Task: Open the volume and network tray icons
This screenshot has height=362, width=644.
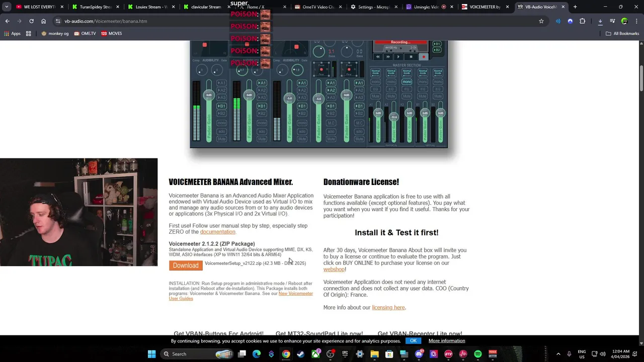Action: (598, 354)
